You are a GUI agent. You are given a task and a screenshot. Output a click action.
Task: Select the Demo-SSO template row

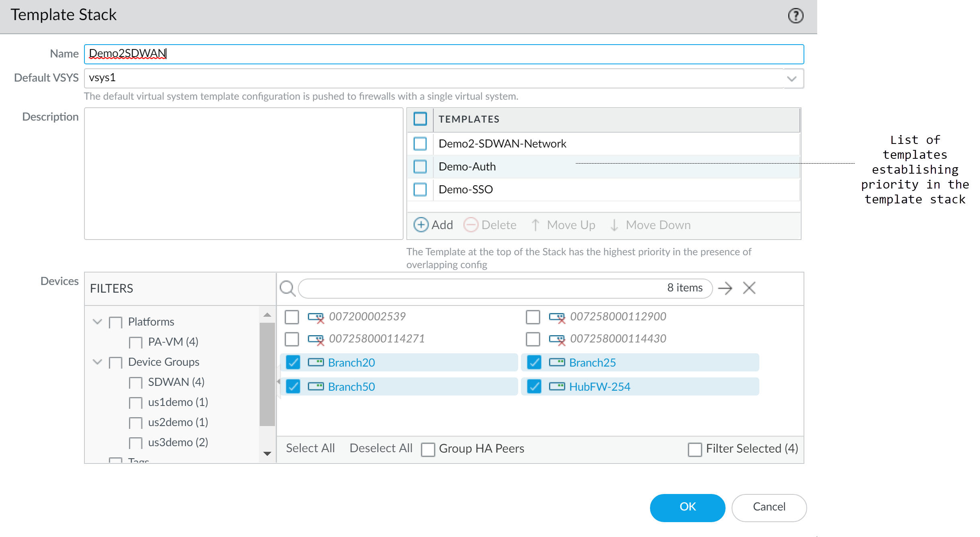point(465,190)
